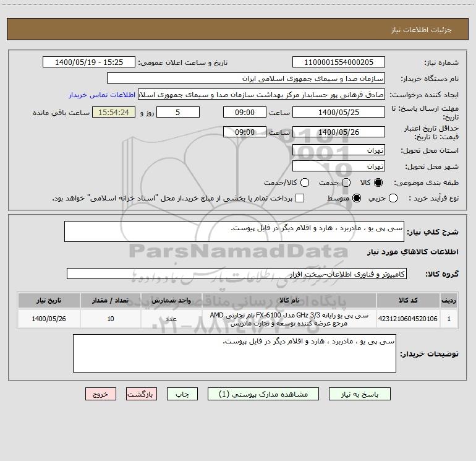Click the response deadline time 09:00 field
Image resolution: width=476 pixels, height=461 pixels.
click(x=245, y=112)
